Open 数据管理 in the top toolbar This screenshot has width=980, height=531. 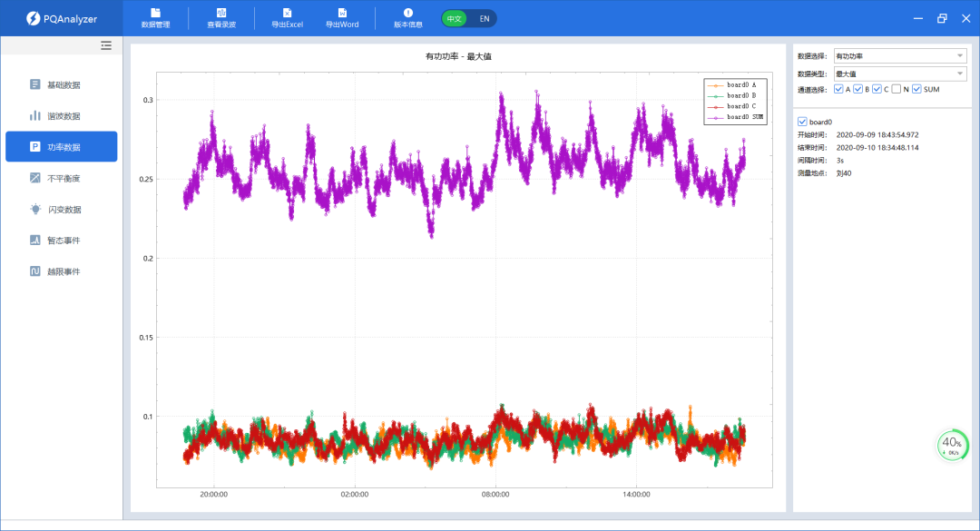tap(156, 18)
